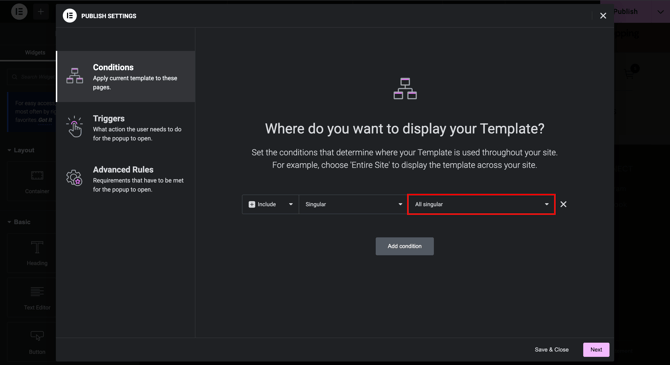Click the Triggers hand-tap icon
Viewport: 670px width, 365px height.
tap(75, 127)
